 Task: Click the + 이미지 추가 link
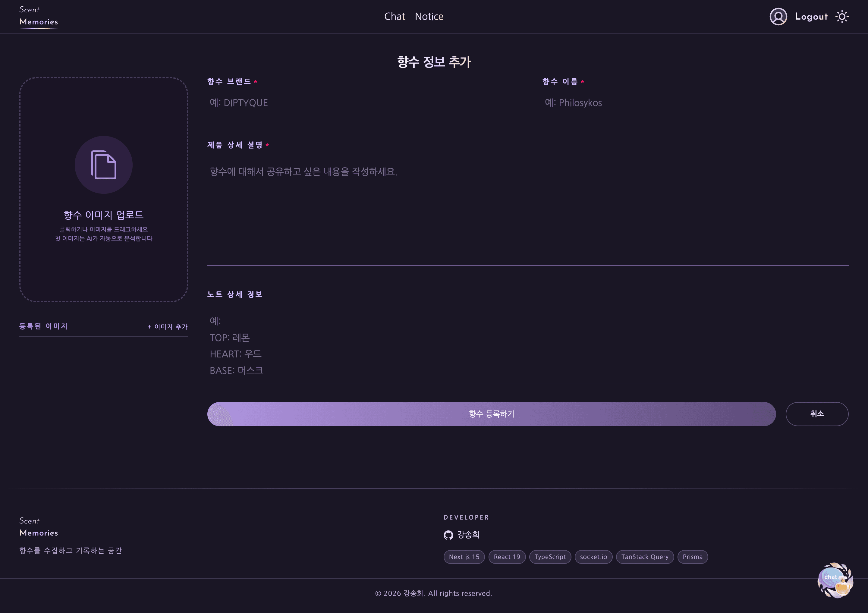[x=167, y=326]
